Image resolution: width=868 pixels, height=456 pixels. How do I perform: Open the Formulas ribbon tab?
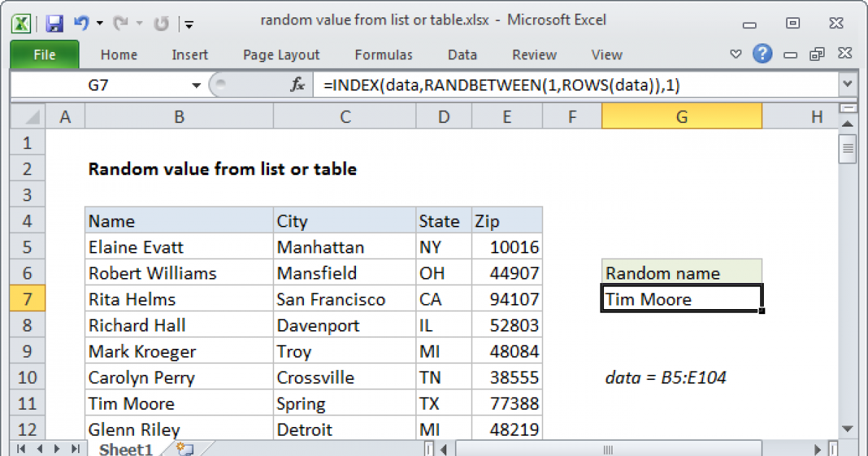pos(383,55)
